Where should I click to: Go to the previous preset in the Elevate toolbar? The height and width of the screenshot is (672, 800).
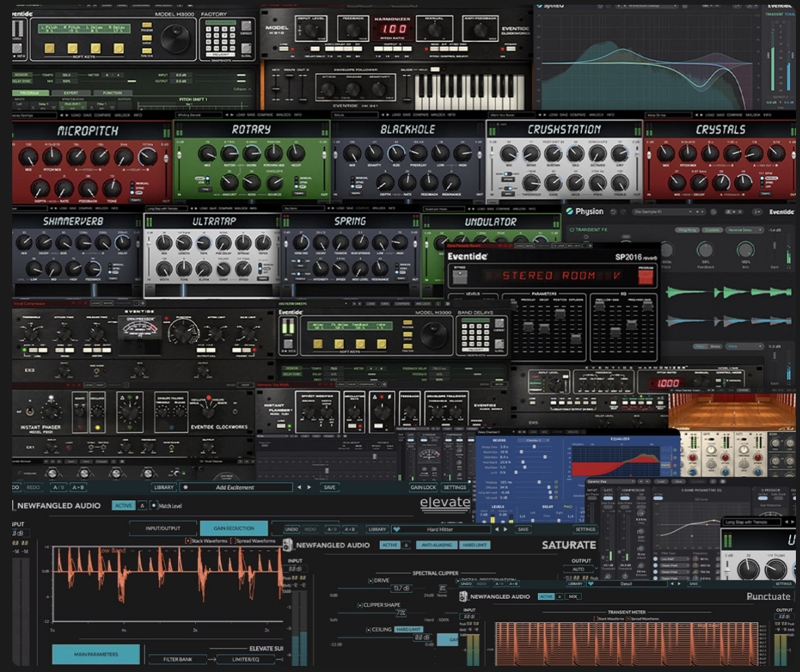pyautogui.click(x=299, y=487)
